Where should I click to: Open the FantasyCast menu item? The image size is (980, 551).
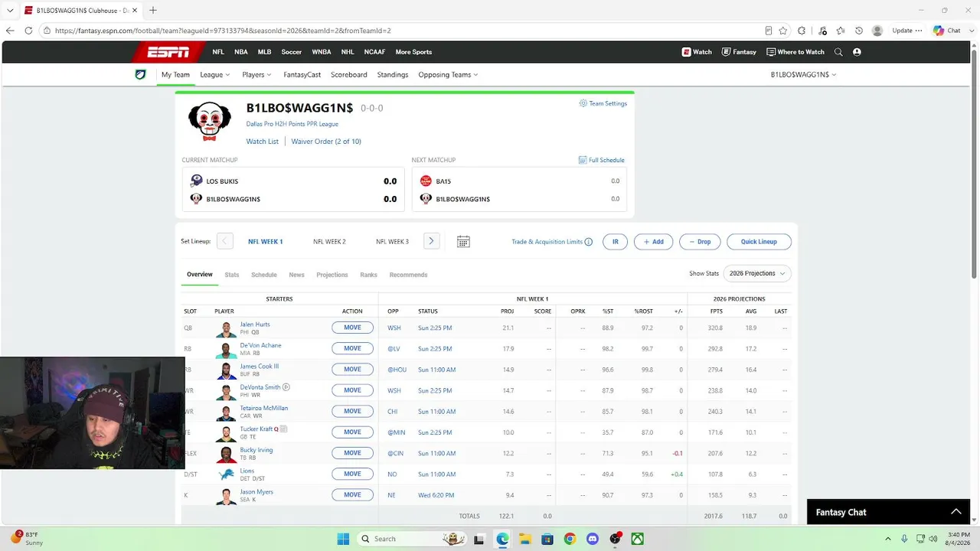tap(302, 75)
